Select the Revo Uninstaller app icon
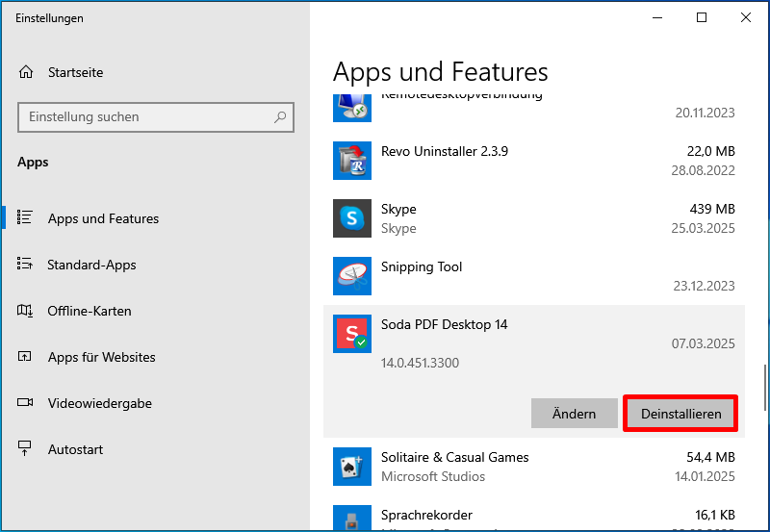This screenshot has width=770, height=532. click(x=351, y=161)
